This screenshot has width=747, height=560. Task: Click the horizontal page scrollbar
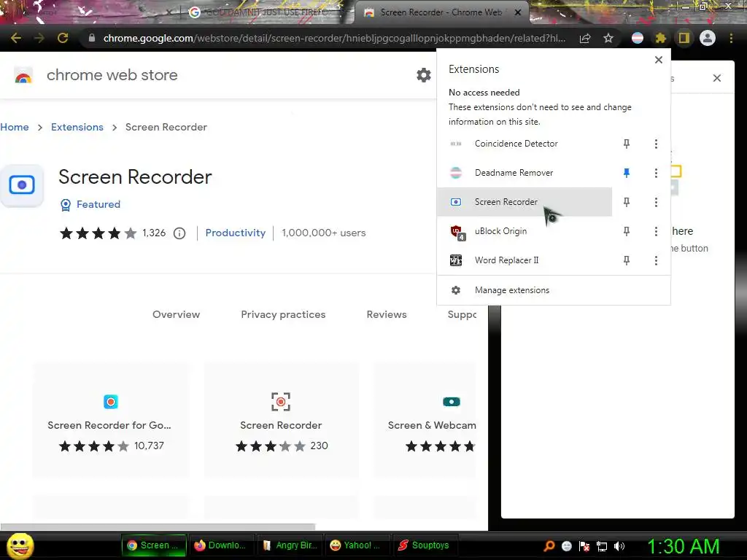[x=158, y=526]
